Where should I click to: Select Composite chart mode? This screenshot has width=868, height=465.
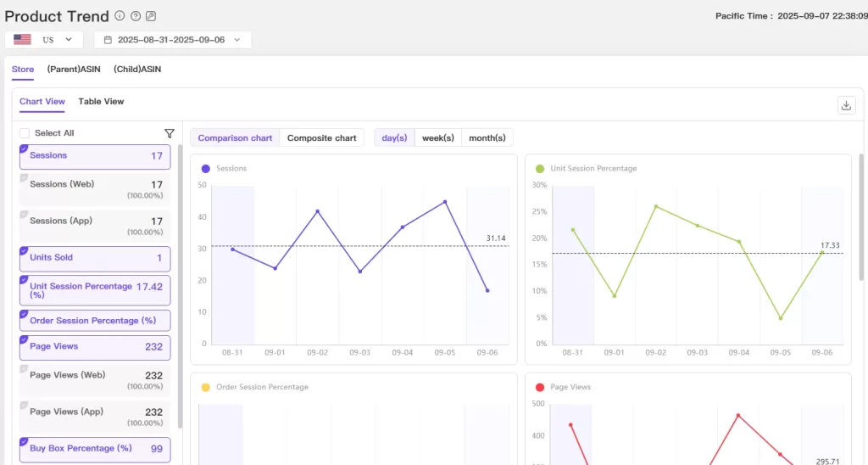coord(321,138)
